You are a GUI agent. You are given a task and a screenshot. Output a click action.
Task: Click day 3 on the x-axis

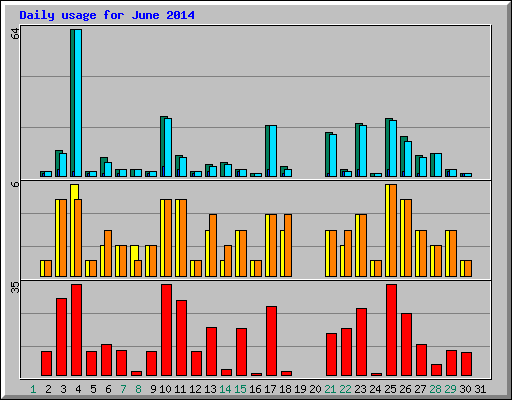tap(63, 389)
